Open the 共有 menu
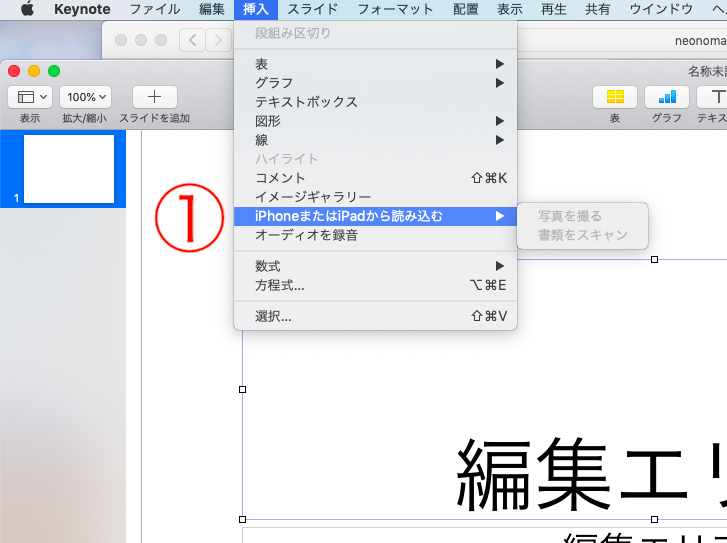 click(598, 9)
